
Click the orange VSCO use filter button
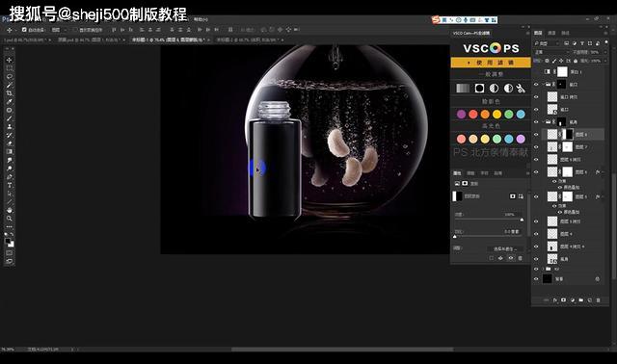coord(491,63)
